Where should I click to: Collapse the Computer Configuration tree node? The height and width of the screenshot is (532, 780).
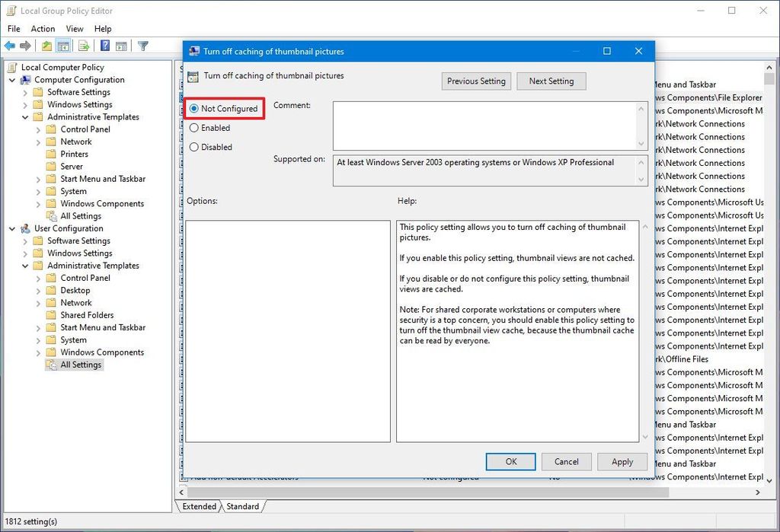click(x=11, y=79)
